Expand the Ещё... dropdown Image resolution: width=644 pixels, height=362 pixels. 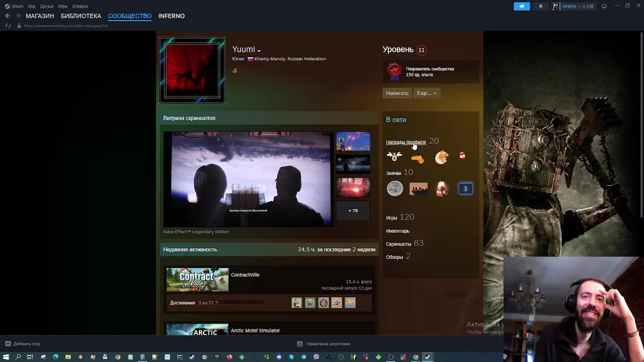coord(427,93)
